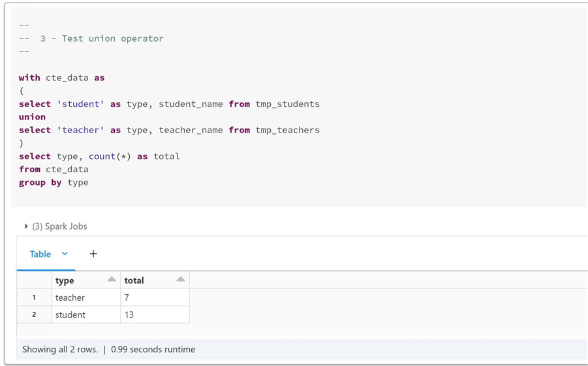Sort by the total column arrow
Image resolution: width=588 pixels, height=366 pixels.
181,279
